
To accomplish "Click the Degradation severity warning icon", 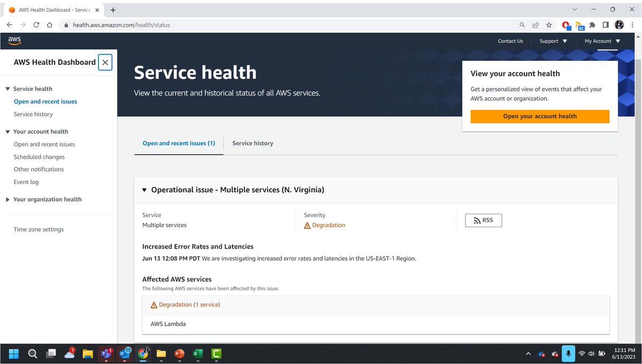I will (x=307, y=226).
